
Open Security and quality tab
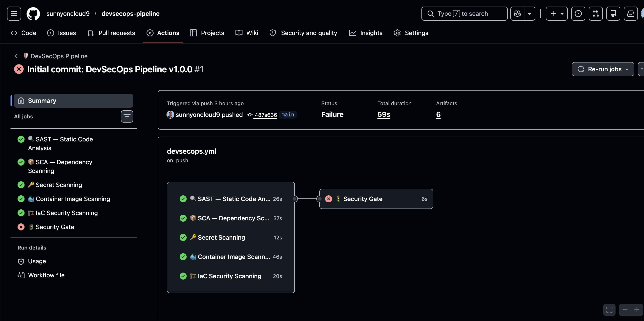(x=303, y=33)
